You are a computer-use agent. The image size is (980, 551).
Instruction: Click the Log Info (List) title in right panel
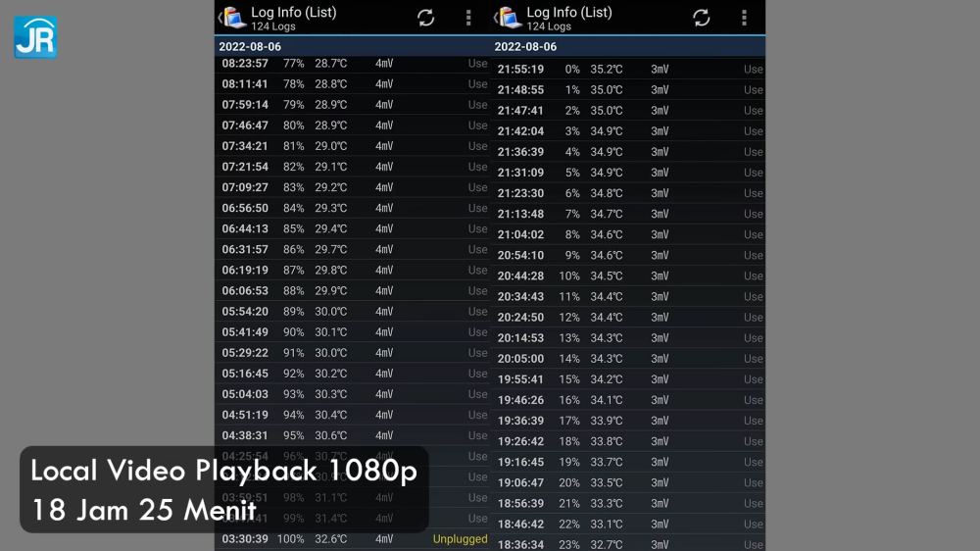point(569,12)
